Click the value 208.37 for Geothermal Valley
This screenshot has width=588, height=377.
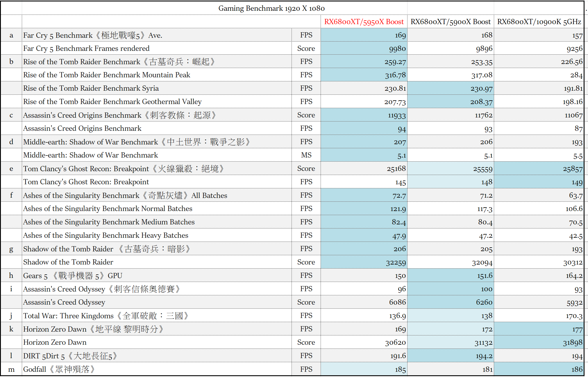(482, 102)
